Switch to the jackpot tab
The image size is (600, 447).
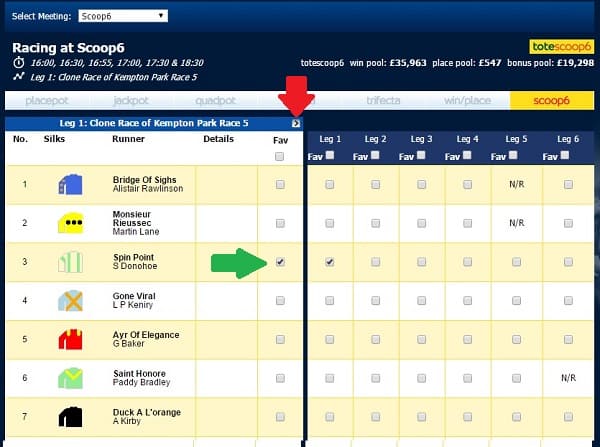131,101
